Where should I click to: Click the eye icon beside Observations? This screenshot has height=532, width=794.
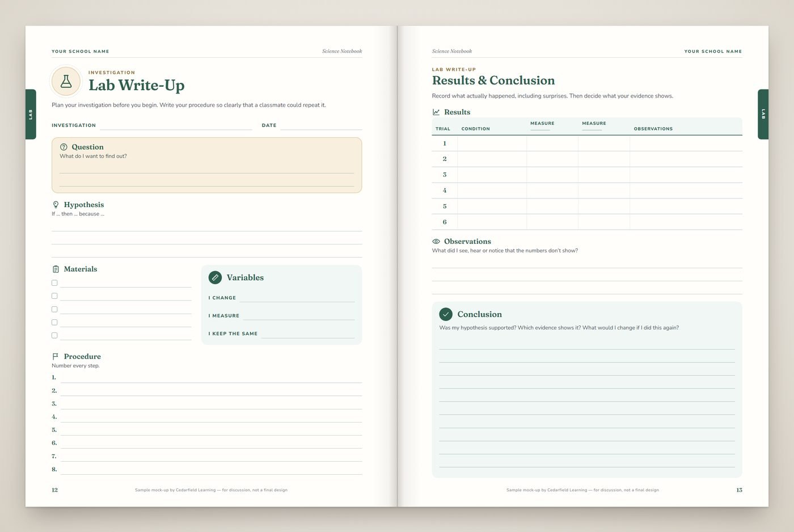(x=436, y=242)
